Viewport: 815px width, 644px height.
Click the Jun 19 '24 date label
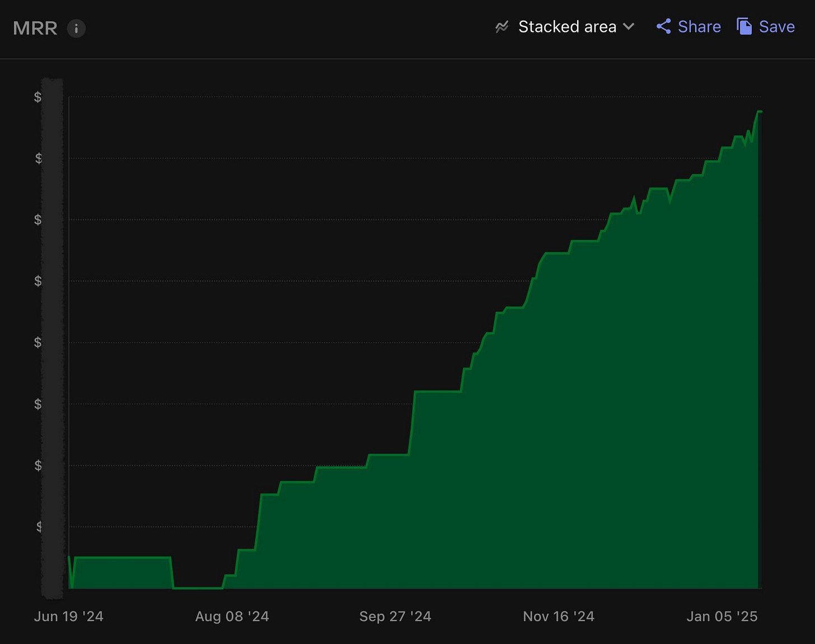click(x=68, y=616)
